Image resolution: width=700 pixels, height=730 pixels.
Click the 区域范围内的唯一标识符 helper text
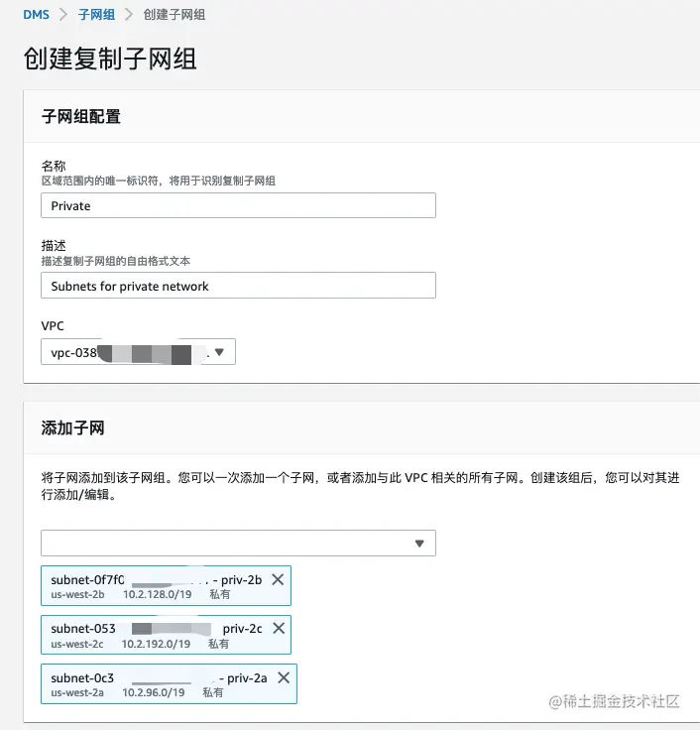[x=159, y=181]
